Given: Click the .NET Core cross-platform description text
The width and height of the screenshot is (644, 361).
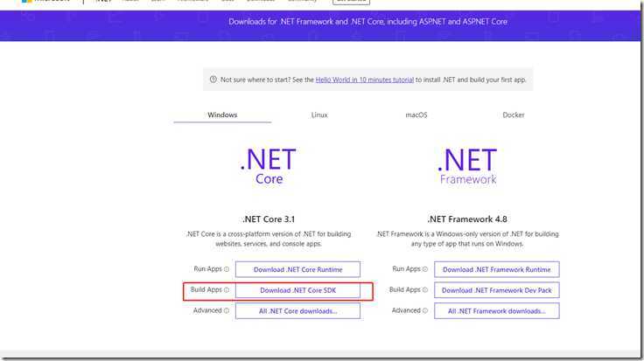Looking at the screenshot, I should click(x=269, y=239).
